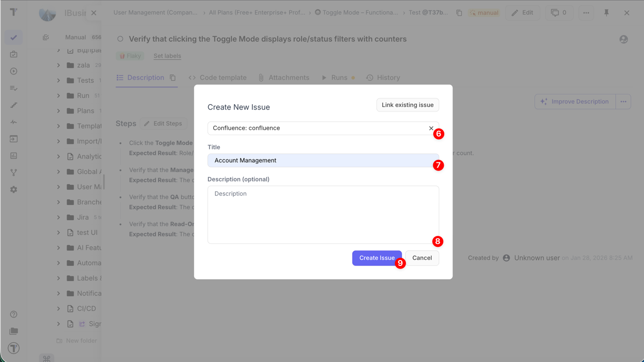
Task: Clear the Confluence selection with the X icon
Action: 431,128
